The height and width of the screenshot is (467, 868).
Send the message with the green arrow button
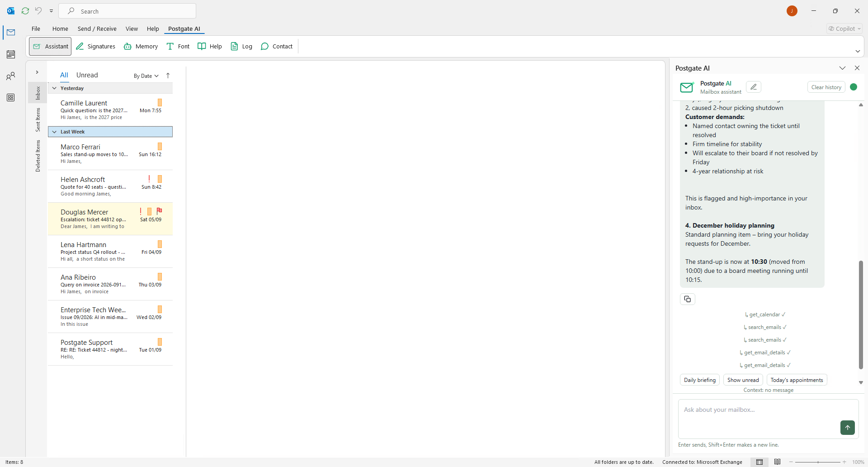tap(848, 428)
